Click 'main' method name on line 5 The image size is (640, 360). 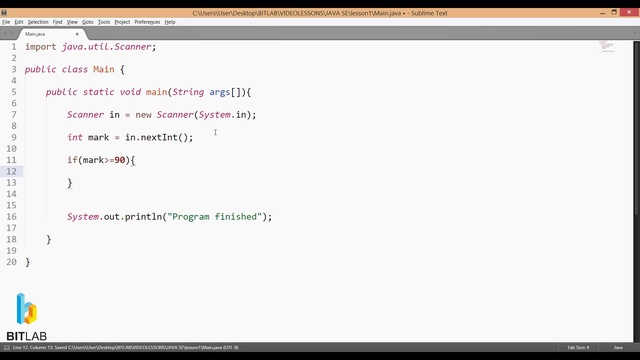pyautogui.click(x=156, y=92)
